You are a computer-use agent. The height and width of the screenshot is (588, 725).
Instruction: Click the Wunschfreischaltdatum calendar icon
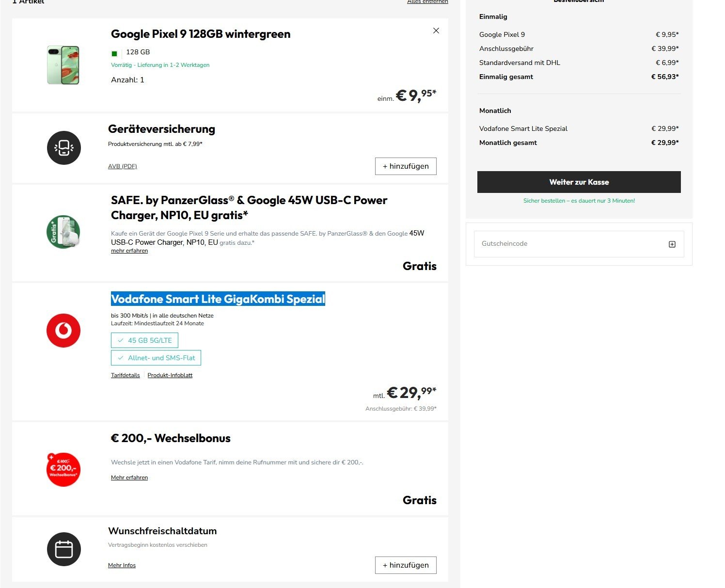coord(63,549)
